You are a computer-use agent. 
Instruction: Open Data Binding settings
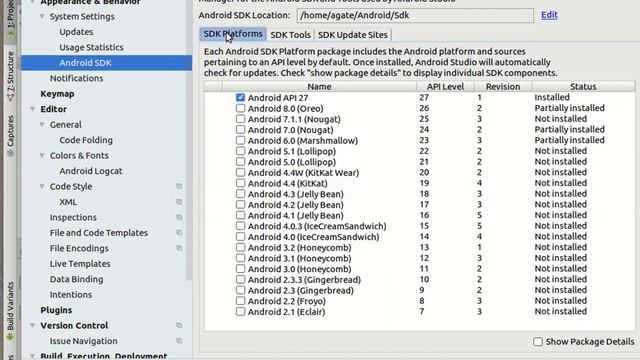76,279
